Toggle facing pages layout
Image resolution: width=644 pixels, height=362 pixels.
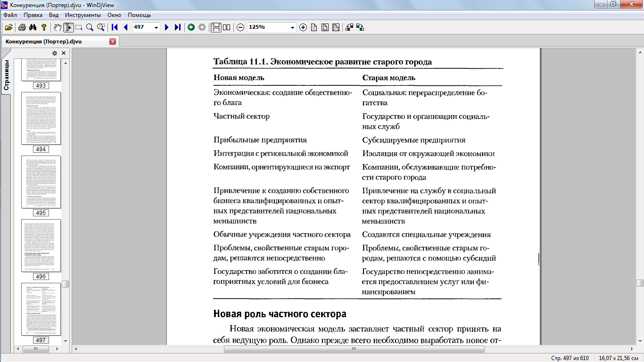226,27
